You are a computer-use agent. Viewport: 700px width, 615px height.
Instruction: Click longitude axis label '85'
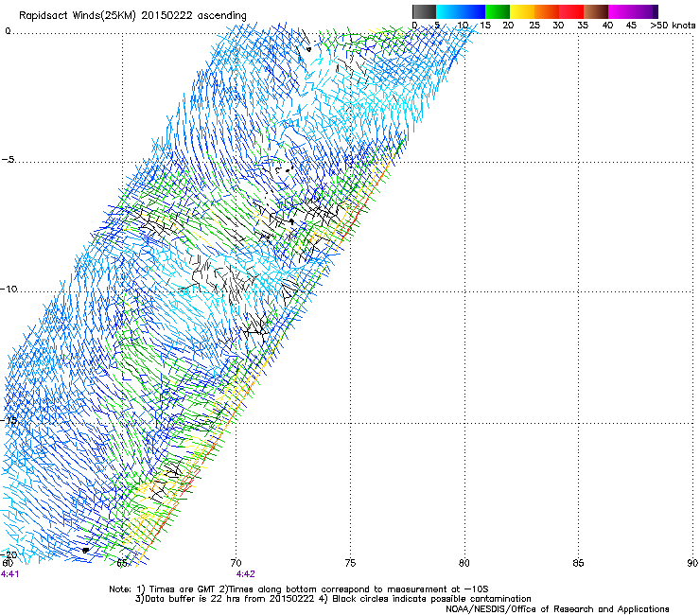coord(578,563)
